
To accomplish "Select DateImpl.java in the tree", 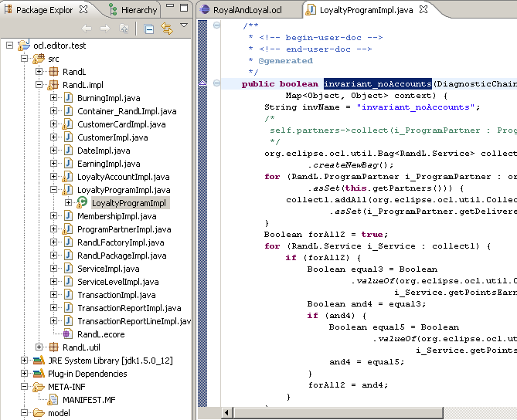I will 104,151.
